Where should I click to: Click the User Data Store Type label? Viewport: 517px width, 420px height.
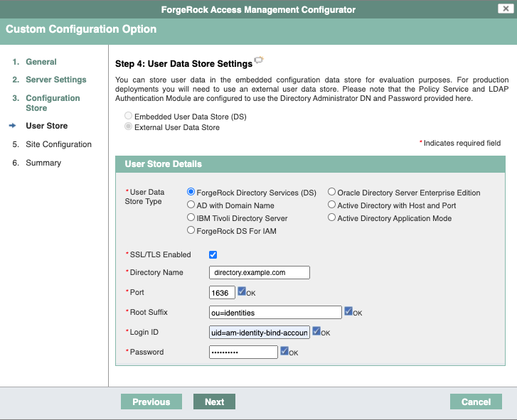pos(144,197)
